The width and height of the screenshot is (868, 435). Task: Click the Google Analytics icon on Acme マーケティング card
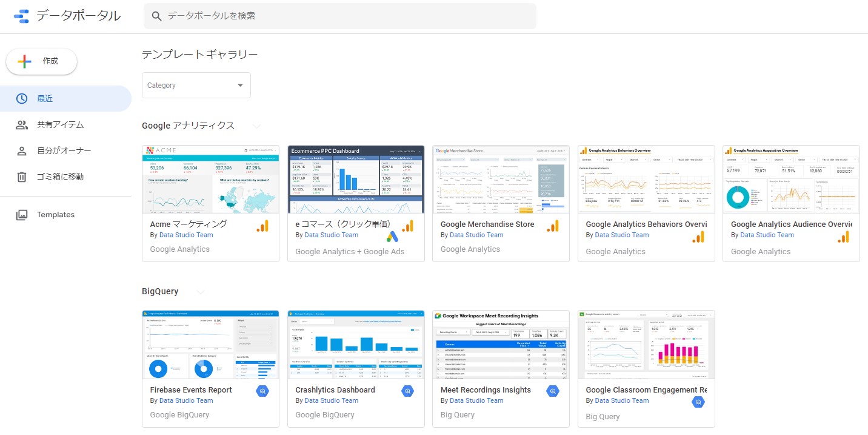[x=262, y=226]
